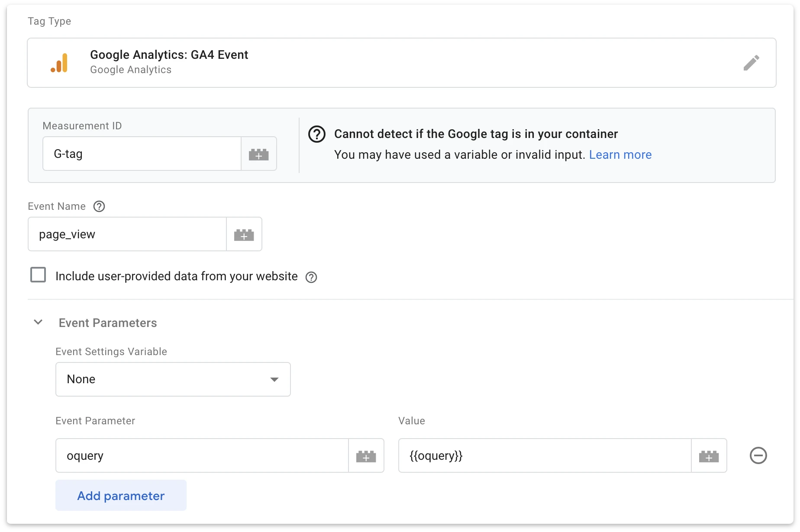Click the Measurement ID label
The height and width of the screenshot is (532, 800).
pos(82,126)
